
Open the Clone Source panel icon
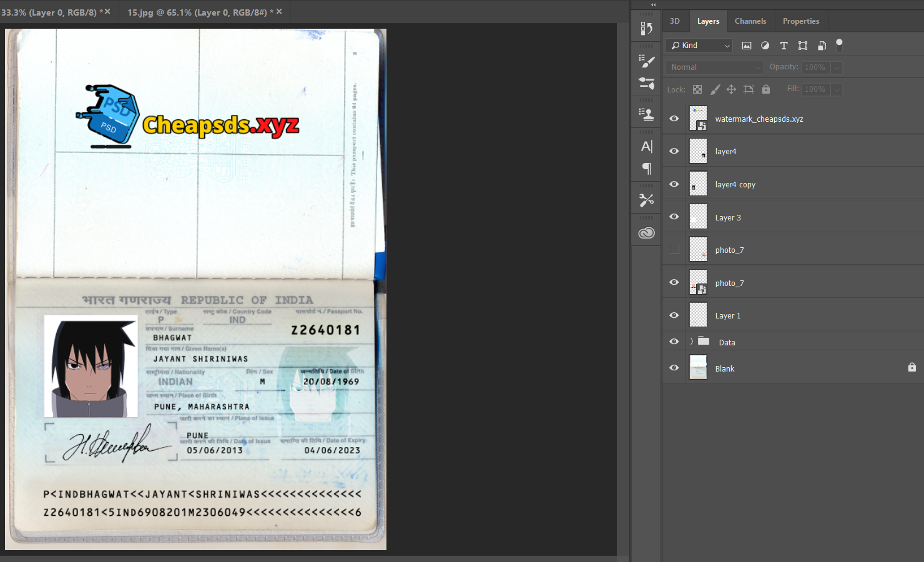click(x=646, y=114)
